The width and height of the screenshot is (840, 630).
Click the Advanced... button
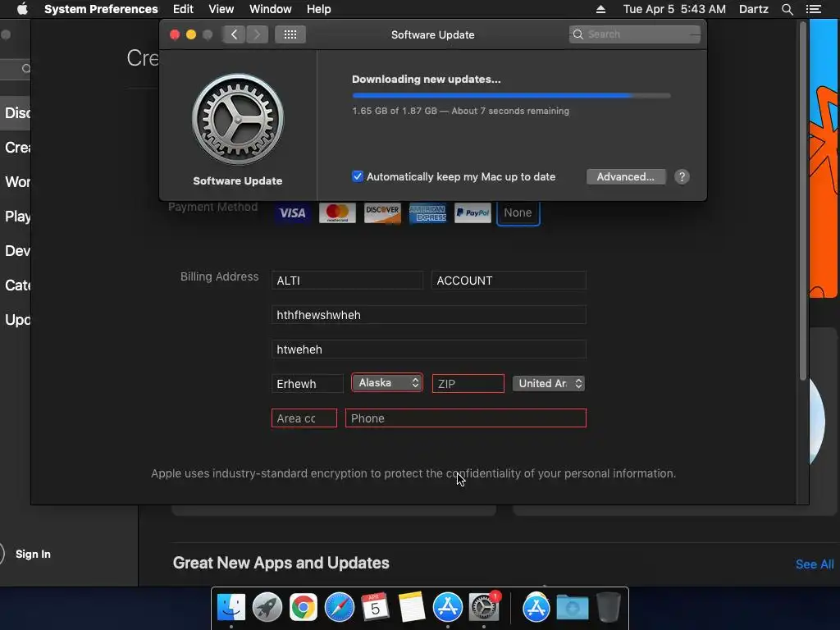tap(626, 177)
